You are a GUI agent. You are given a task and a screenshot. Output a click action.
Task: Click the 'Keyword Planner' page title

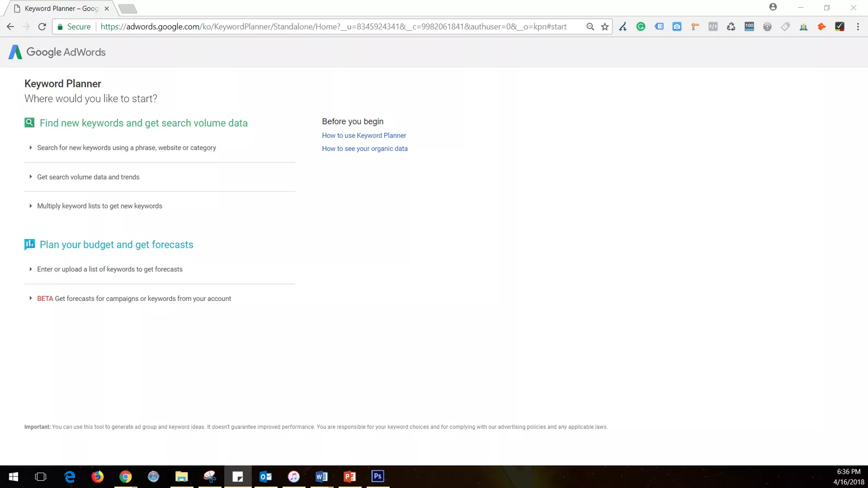pos(63,84)
